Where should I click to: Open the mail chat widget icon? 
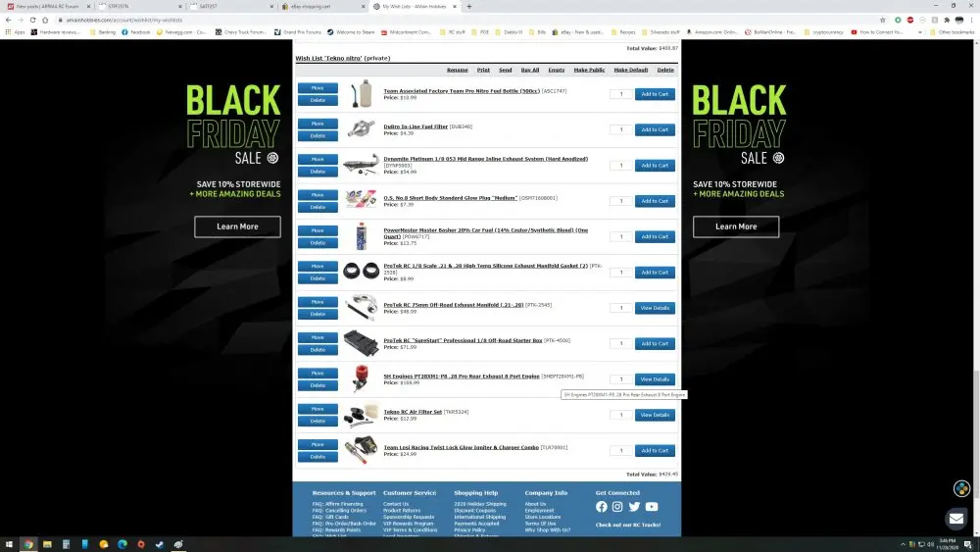click(x=955, y=519)
